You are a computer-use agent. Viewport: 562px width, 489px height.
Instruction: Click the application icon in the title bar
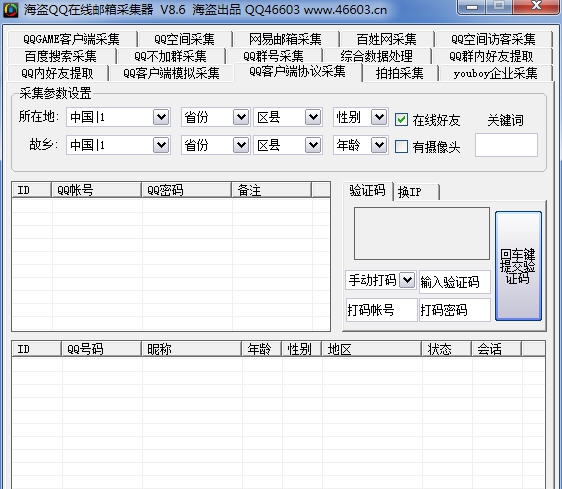tap(10, 9)
